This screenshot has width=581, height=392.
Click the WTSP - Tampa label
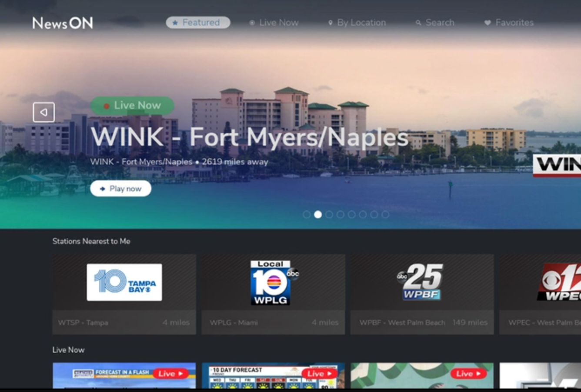point(83,322)
